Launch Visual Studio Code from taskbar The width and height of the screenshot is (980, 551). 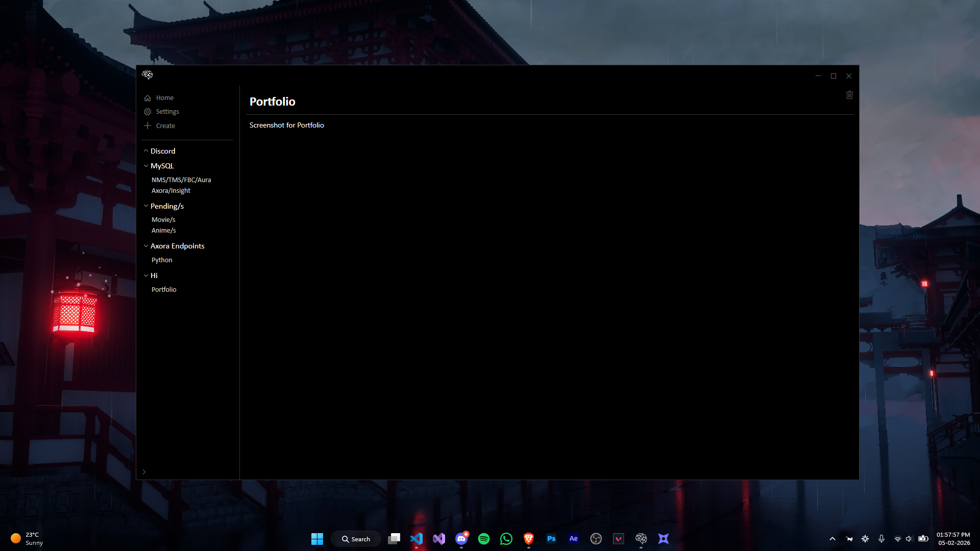[x=416, y=539]
